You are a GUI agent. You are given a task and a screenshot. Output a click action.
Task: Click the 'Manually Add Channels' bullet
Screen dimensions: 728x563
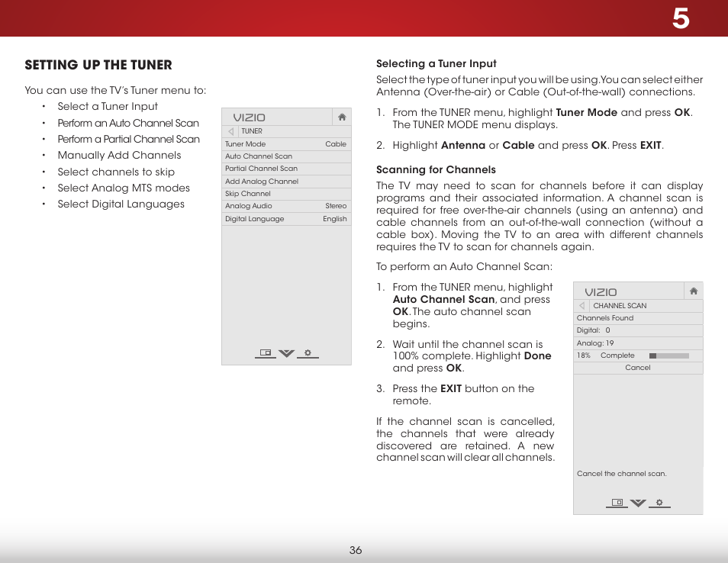coord(119,156)
